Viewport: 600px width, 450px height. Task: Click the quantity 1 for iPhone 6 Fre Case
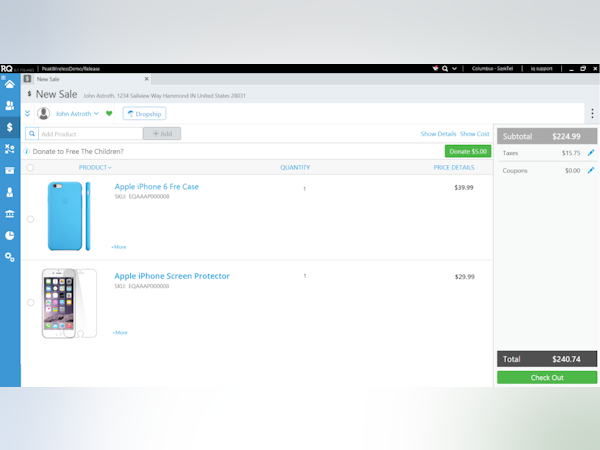coord(305,189)
